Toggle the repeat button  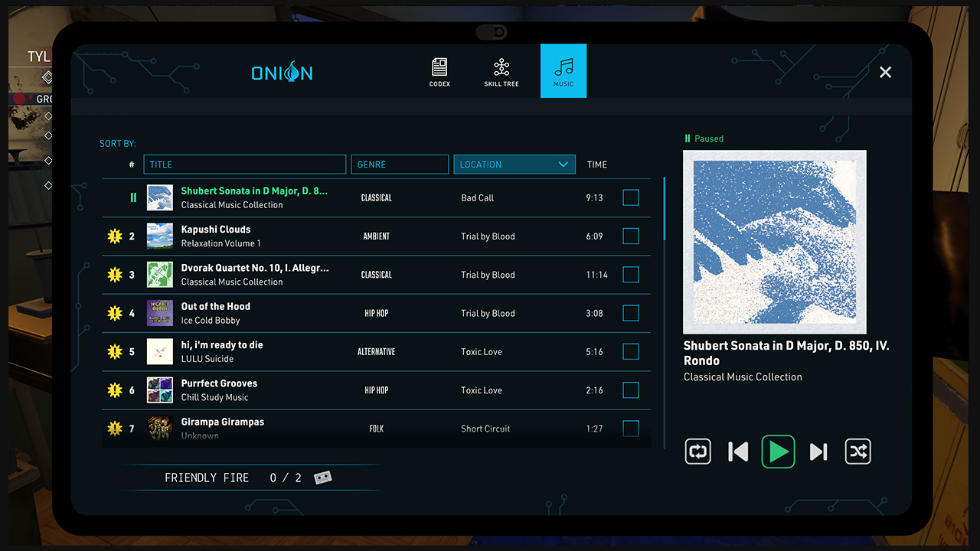(x=698, y=452)
